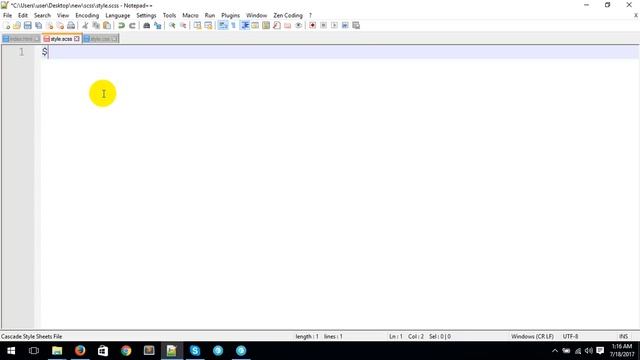
Task: Open Task View on the taskbar
Action: coord(34,351)
